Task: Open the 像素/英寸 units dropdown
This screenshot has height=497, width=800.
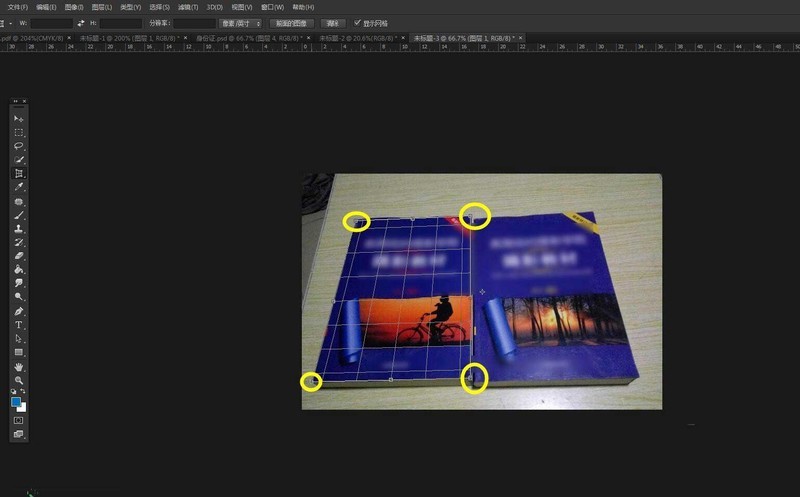Action: click(241, 22)
